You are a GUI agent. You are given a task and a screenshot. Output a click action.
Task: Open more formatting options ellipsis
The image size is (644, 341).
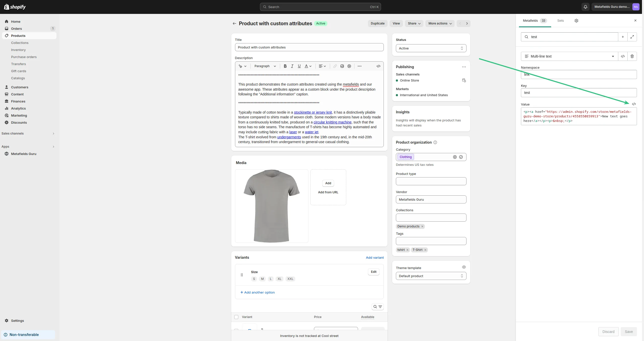(359, 66)
